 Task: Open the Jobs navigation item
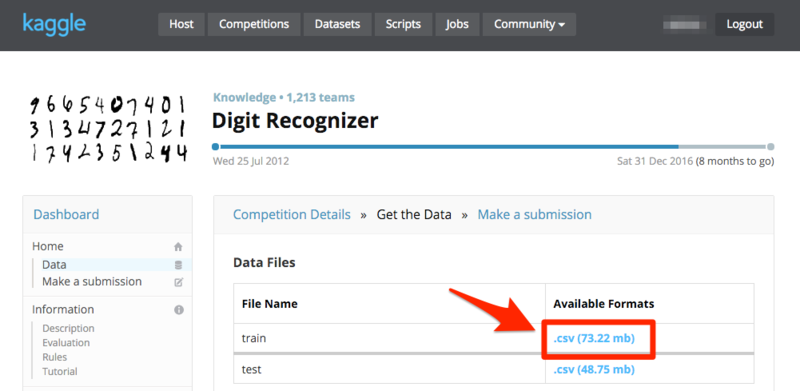point(457,24)
